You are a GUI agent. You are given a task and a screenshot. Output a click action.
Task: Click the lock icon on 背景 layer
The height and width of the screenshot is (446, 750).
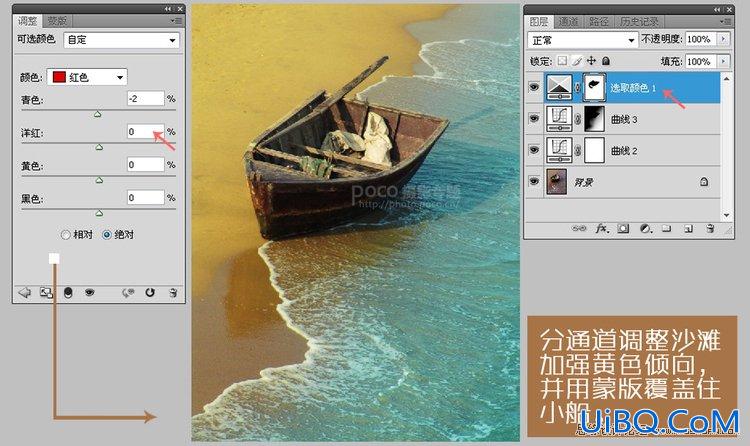(704, 182)
